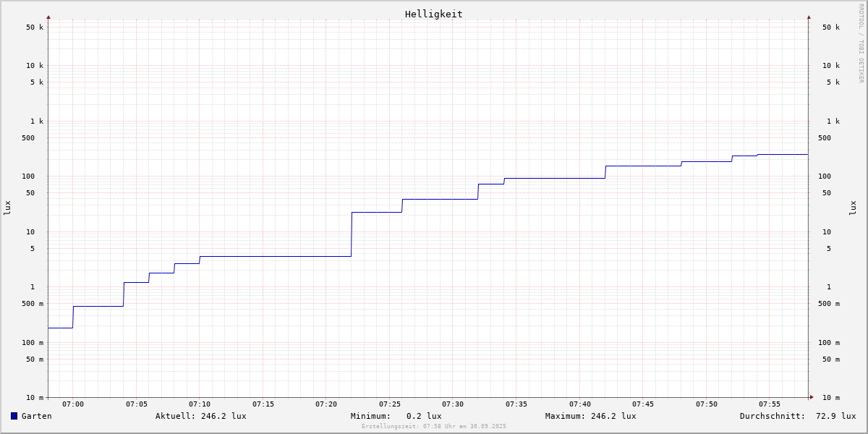The image size is (868, 434).
Task: Click the Maximum: 246.2 lux statistic
Action: (x=591, y=416)
